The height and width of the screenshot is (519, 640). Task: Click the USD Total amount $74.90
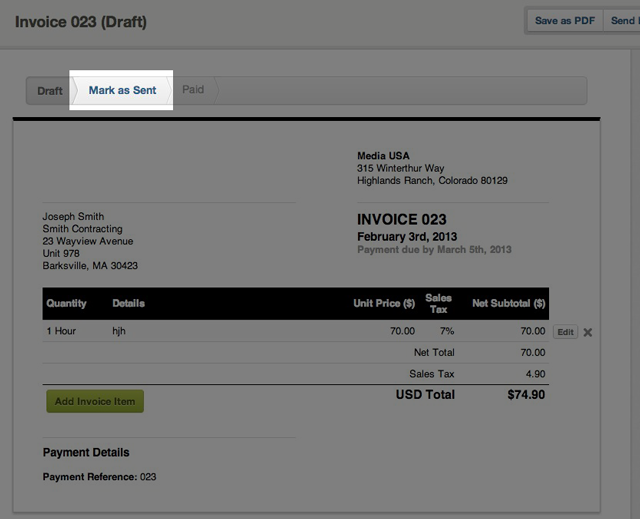pyautogui.click(x=526, y=395)
